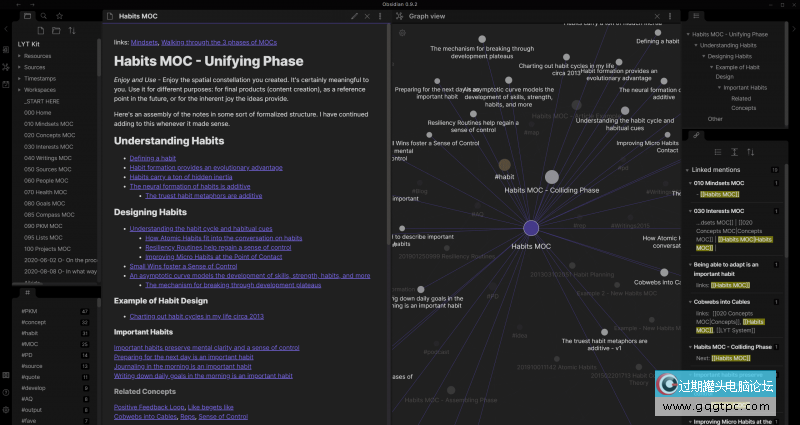This screenshot has height=425, width=800.
Task: Toggle edit mode with pencil icon
Action: [x=354, y=17]
